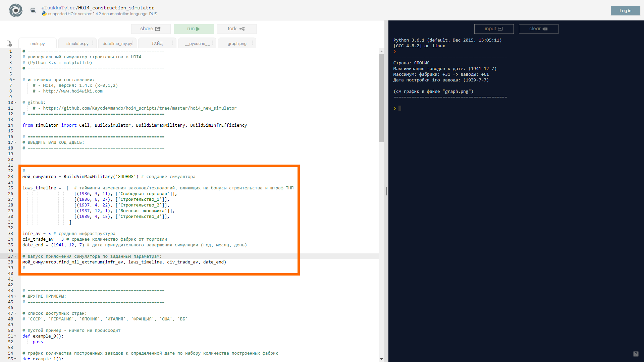The width and height of the screenshot is (644, 362).
Task: Click the Share button with arrow icon
Action: [150, 29]
